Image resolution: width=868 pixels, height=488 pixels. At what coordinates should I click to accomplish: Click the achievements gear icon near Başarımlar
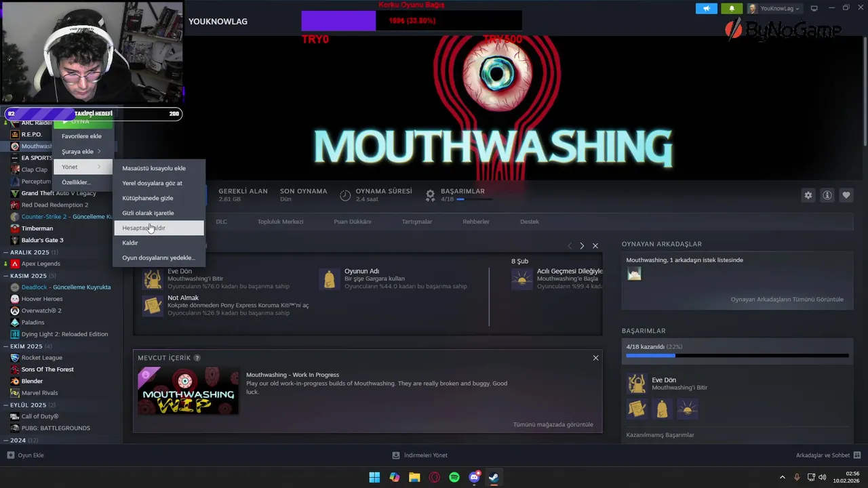(430, 195)
